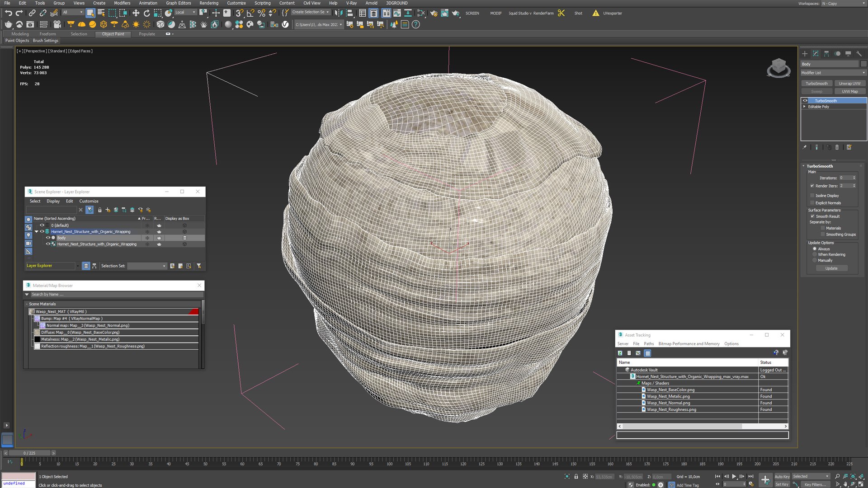The width and height of the screenshot is (868, 488).
Task: Open the Create tab in command panel
Action: click(805, 53)
